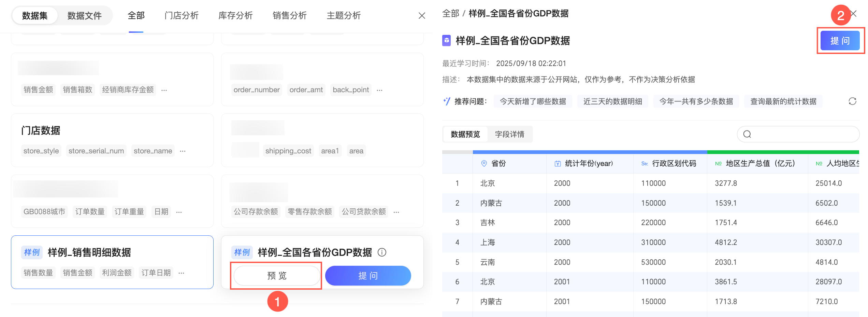The width and height of the screenshot is (868, 317).
Task: Click the GB0088城市 field tag
Action: click(44, 212)
